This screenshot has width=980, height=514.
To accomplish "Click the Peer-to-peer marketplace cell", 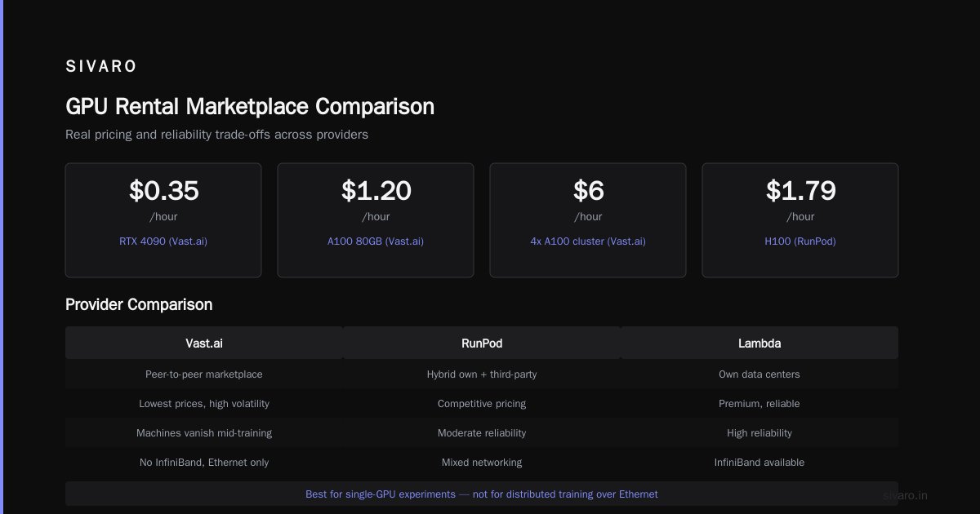I will [204, 374].
